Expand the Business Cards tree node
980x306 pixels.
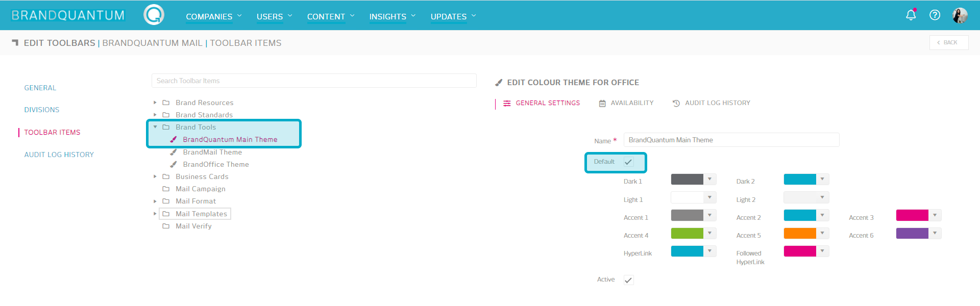(x=155, y=176)
